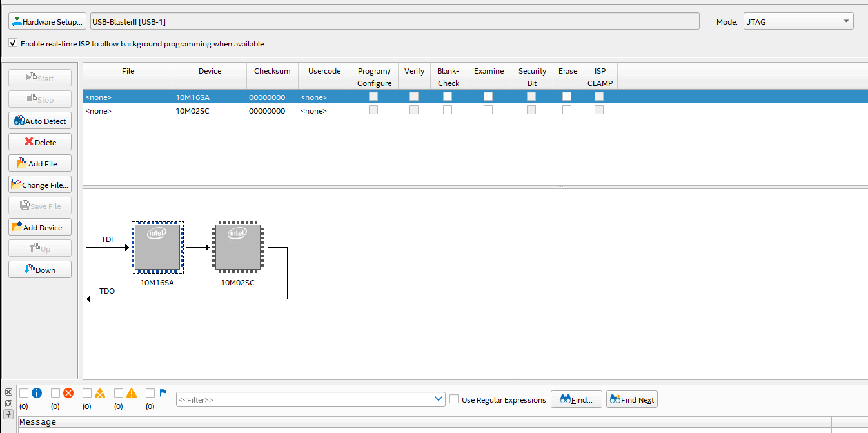
Task: Check Blank-Check for 10M02SC row
Action: (x=448, y=110)
